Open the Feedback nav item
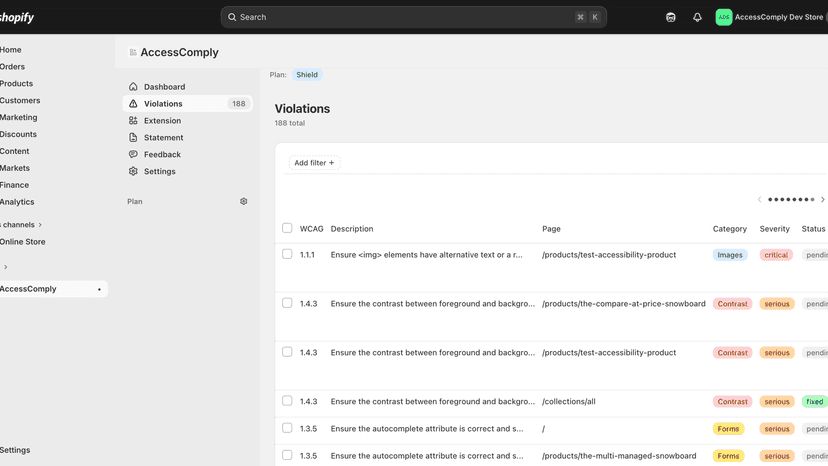 pyautogui.click(x=187, y=154)
